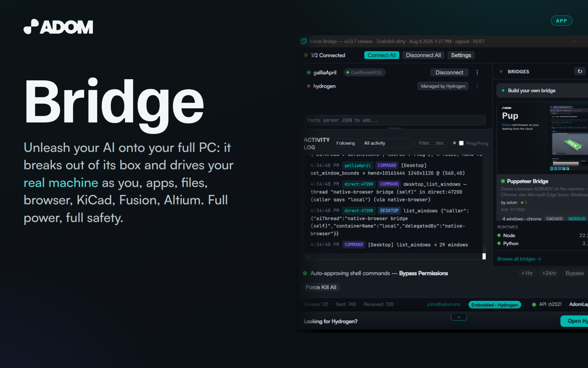Screen dimensions: 588x368
Task: Click the "Received: 728" status text
Action: click(378, 304)
